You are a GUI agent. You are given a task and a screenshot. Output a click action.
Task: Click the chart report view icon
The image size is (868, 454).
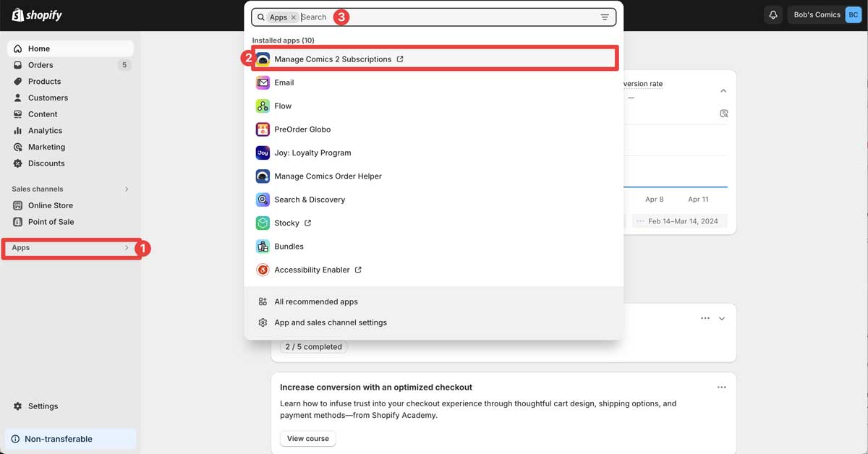(x=723, y=113)
